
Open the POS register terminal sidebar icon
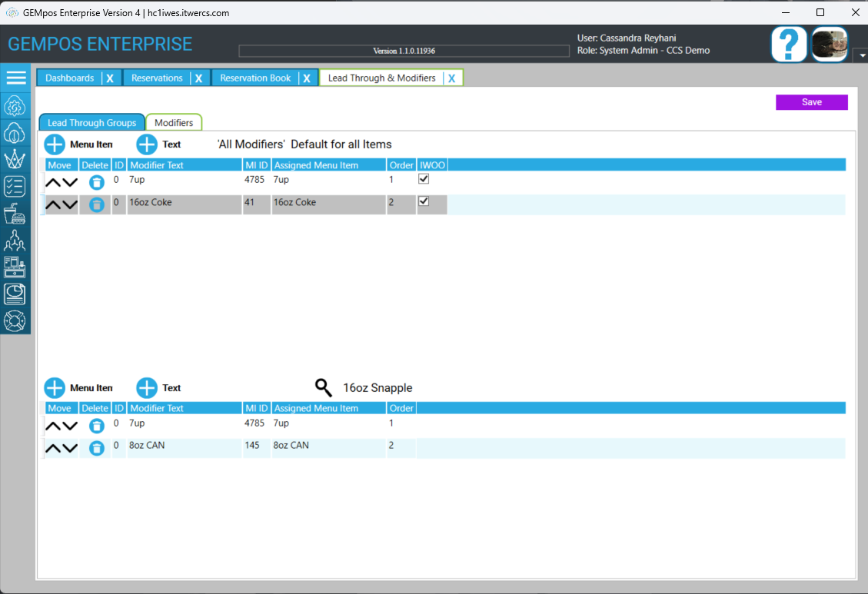tap(15, 267)
